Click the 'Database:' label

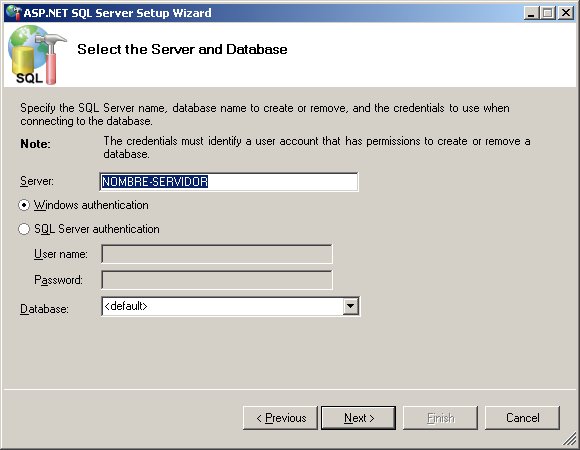click(44, 309)
